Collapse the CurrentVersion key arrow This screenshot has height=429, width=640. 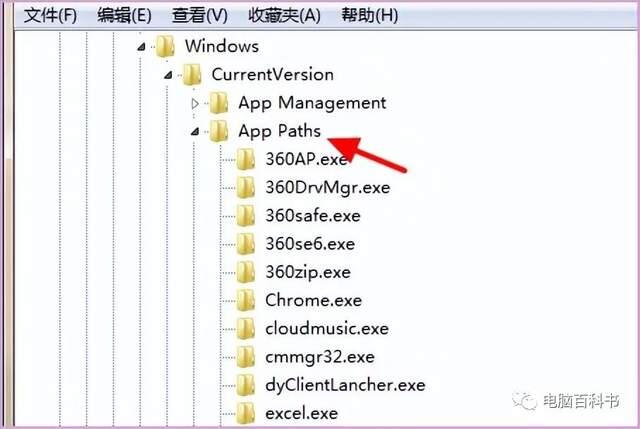click(x=168, y=75)
